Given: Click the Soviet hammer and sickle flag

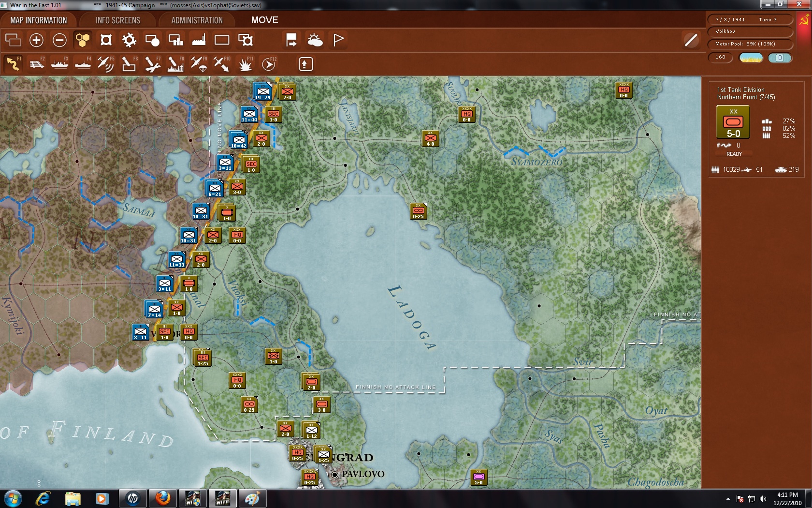Looking at the screenshot, I should pos(804,20).
